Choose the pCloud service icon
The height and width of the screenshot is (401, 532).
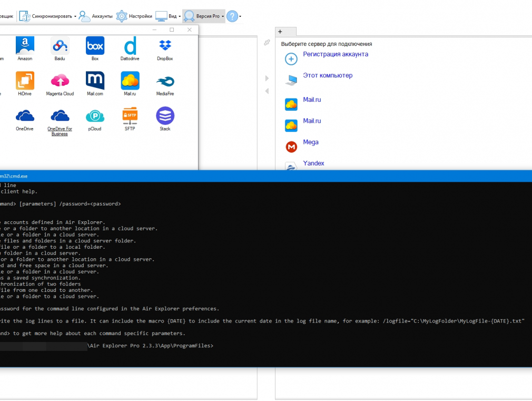(95, 119)
